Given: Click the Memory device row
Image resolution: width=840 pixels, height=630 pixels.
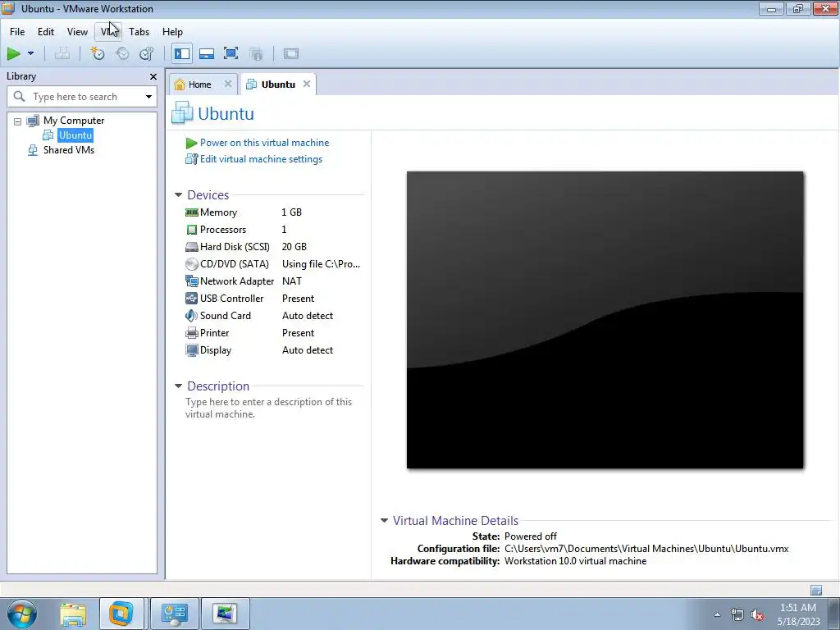Looking at the screenshot, I should pyautogui.click(x=273, y=212).
